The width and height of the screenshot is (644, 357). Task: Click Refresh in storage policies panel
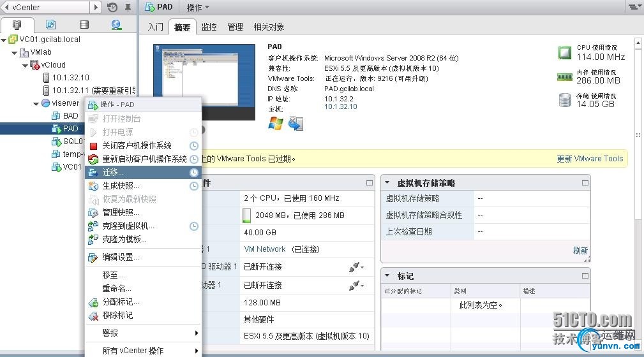[x=580, y=251]
